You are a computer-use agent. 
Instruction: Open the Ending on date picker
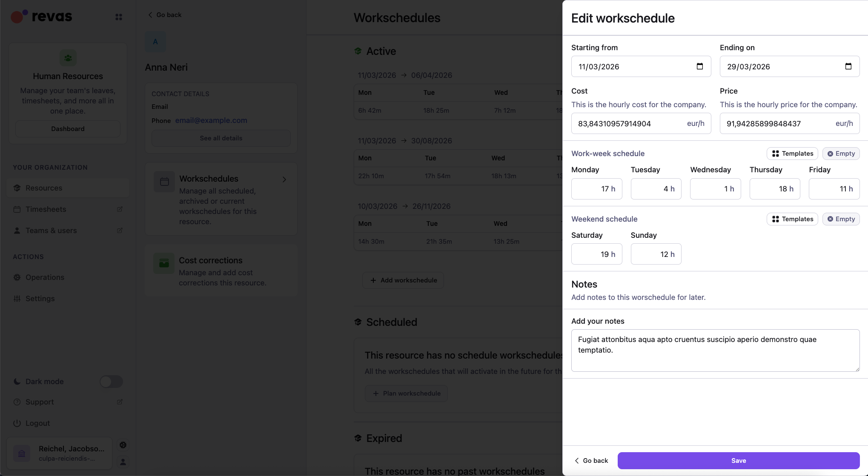848,66
